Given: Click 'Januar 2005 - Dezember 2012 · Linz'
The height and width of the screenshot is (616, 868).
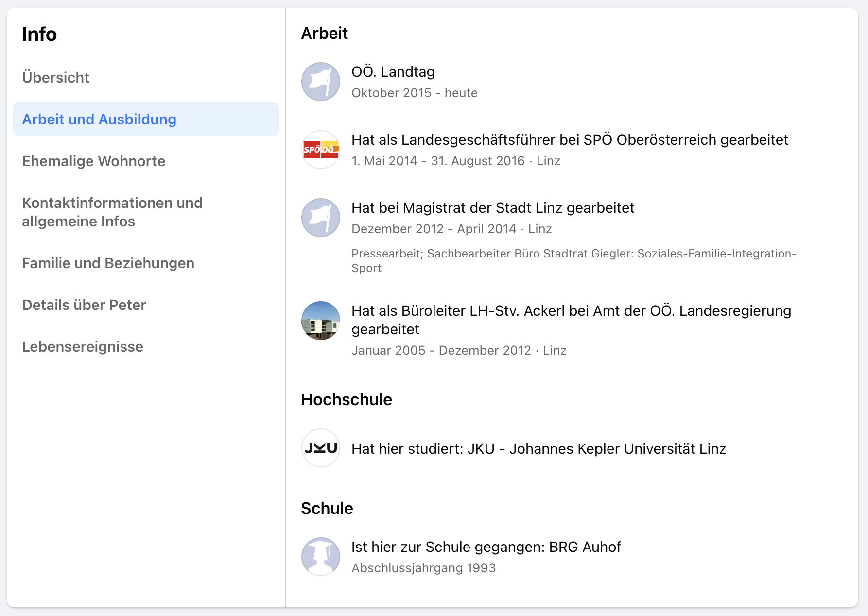Looking at the screenshot, I should point(459,350).
